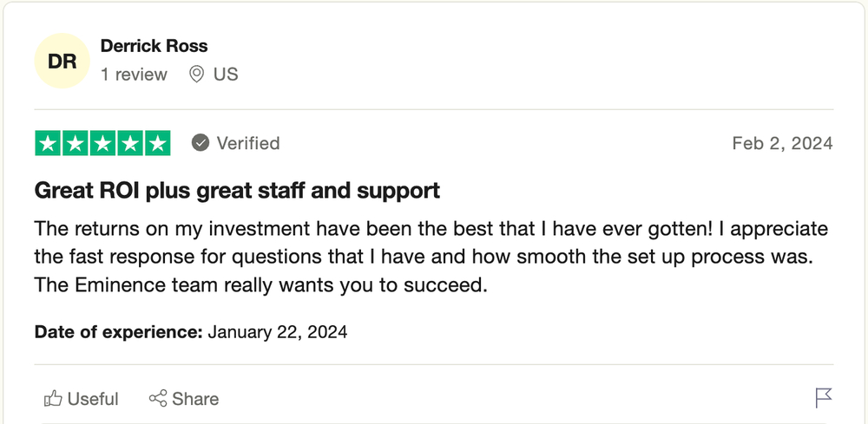Image resolution: width=868 pixels, height=424 pixels.
Task: Open Derrick Ross reviewer profile
Action: (x=154, y=46)
